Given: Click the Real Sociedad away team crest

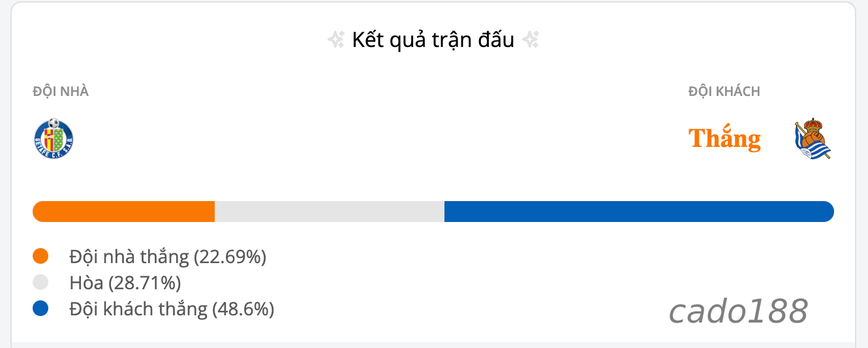Looking at the screenshot, I should point(813,139).
